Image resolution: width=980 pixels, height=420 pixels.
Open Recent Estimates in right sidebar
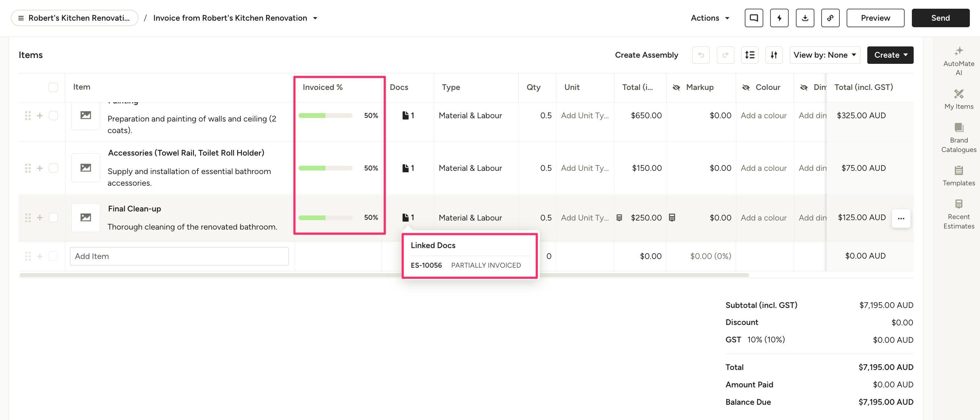pos(958,214)
